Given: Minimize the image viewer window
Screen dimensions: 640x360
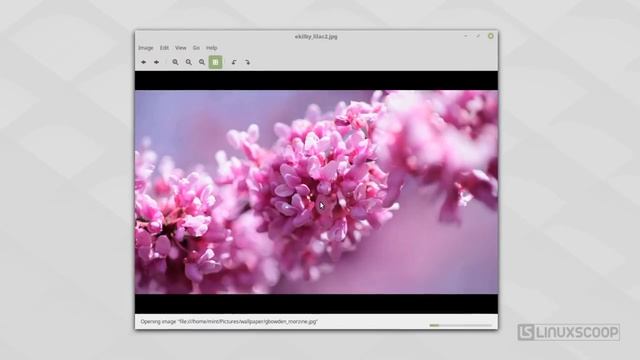Looking at the screenshot, I should click(x=466, y=36).
